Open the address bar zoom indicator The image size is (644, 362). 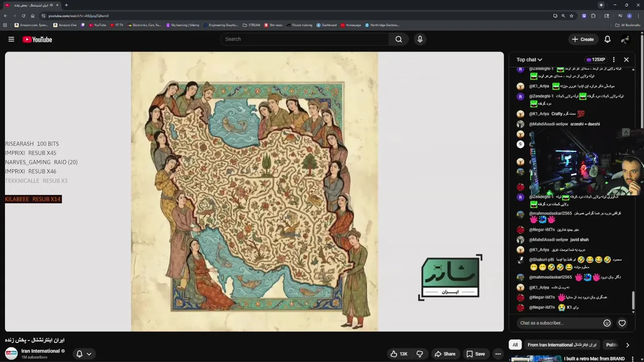coord(563,16)
